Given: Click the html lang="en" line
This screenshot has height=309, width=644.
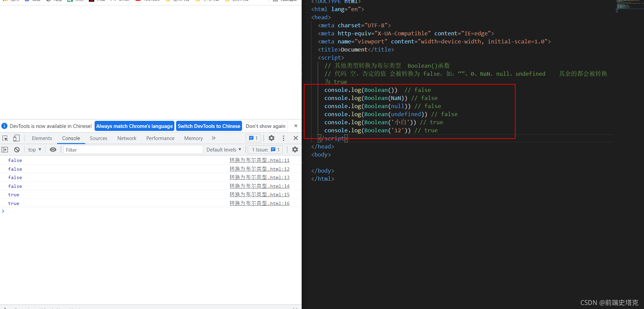Looking at the screenshot, I should tap(338, 9).
